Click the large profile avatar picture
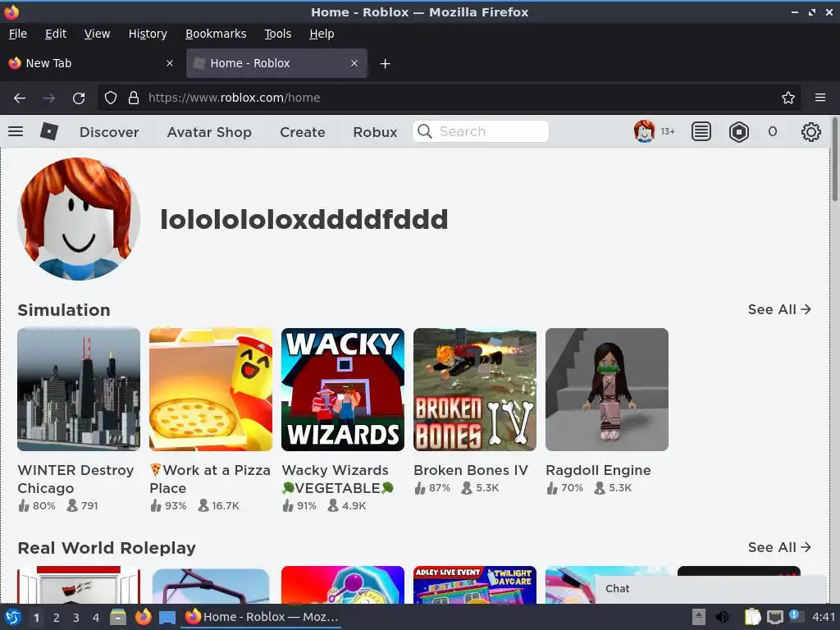 (79, 218)
